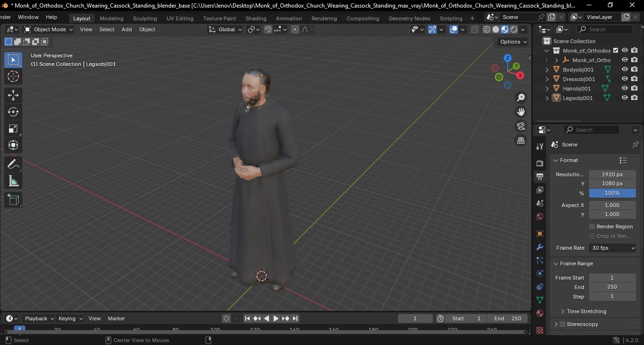The image size is (644, 345).
Task: Play the animation forward
Action: click(276, 318)
